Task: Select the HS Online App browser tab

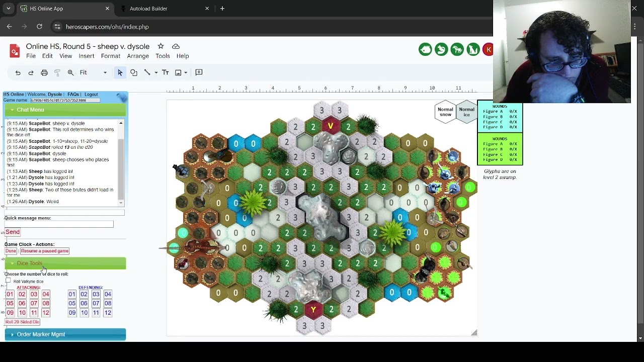Action: tap(65, 9)
